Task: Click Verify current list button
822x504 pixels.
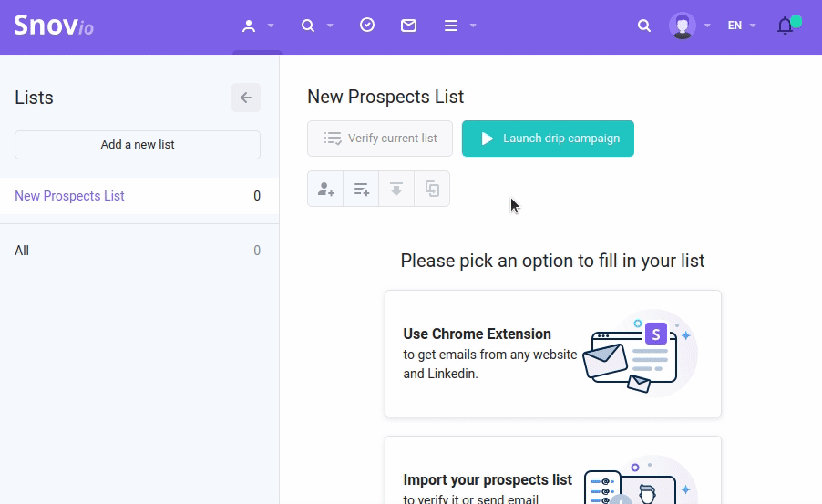Action: (x=379, y=139)
